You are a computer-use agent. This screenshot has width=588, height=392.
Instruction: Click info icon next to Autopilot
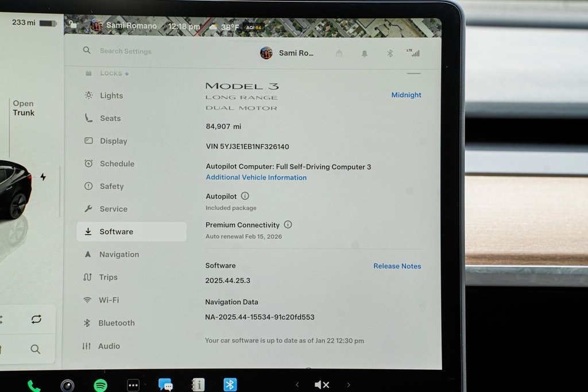coord(245,196)
